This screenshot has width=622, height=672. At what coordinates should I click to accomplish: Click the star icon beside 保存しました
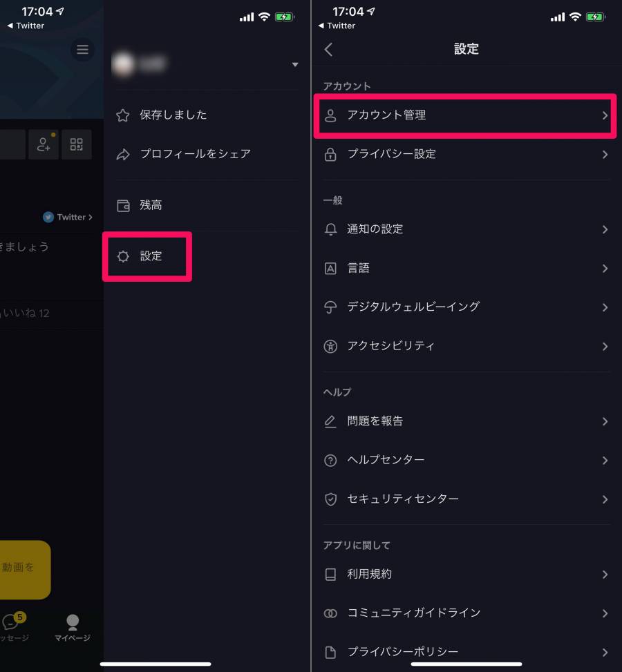point(123,115)
